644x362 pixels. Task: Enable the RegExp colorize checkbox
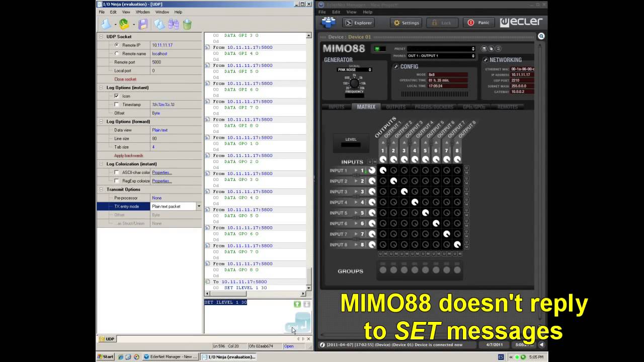point(117,181)
